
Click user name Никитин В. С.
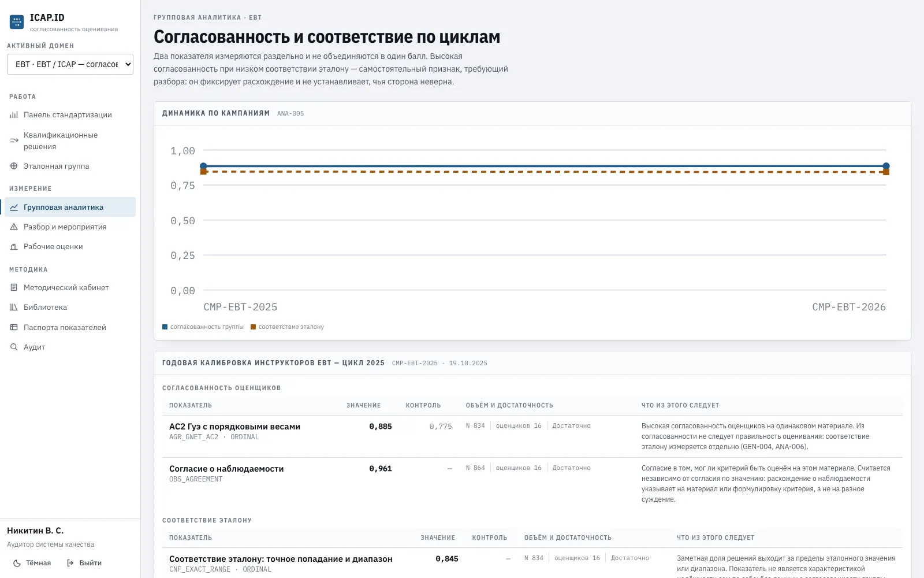(35, 531)
